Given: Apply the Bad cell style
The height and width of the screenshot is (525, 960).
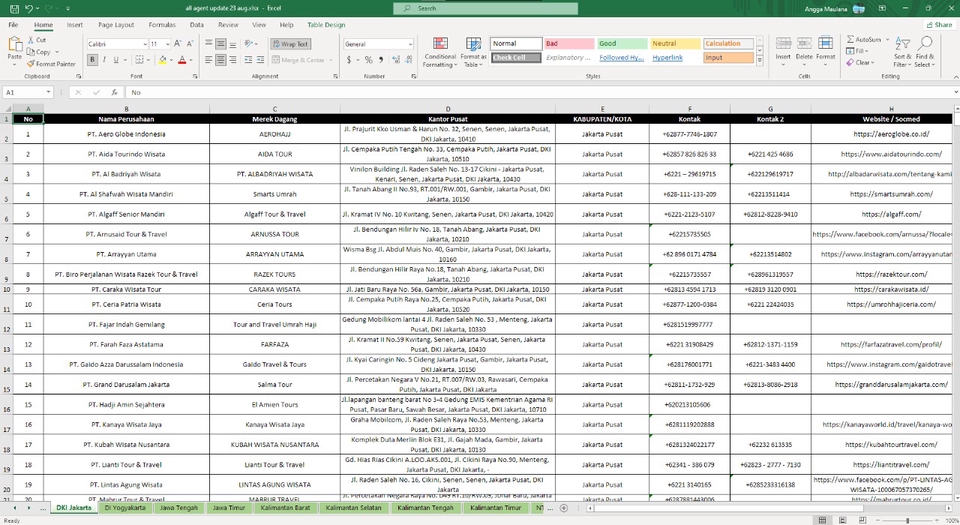Looking at the screenshot, I should [x=569, y=43].
